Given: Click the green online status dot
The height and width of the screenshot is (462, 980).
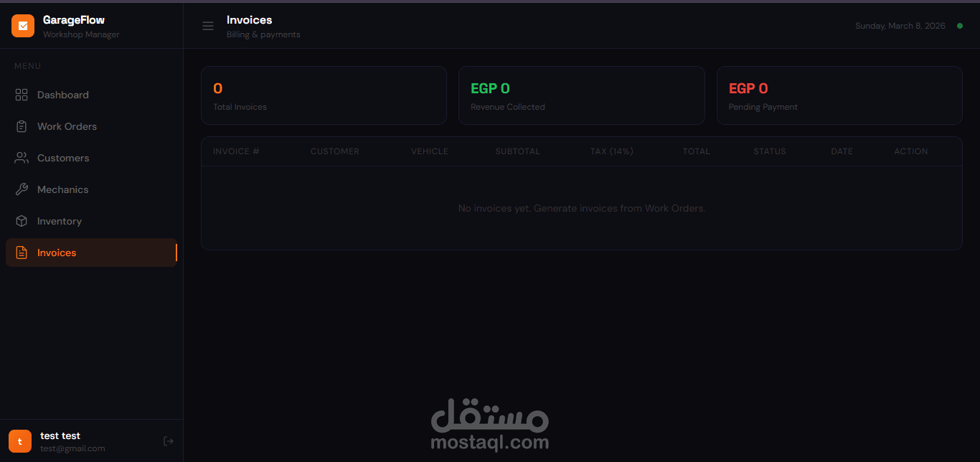Looking at the screenshot, I should (960, 26).
